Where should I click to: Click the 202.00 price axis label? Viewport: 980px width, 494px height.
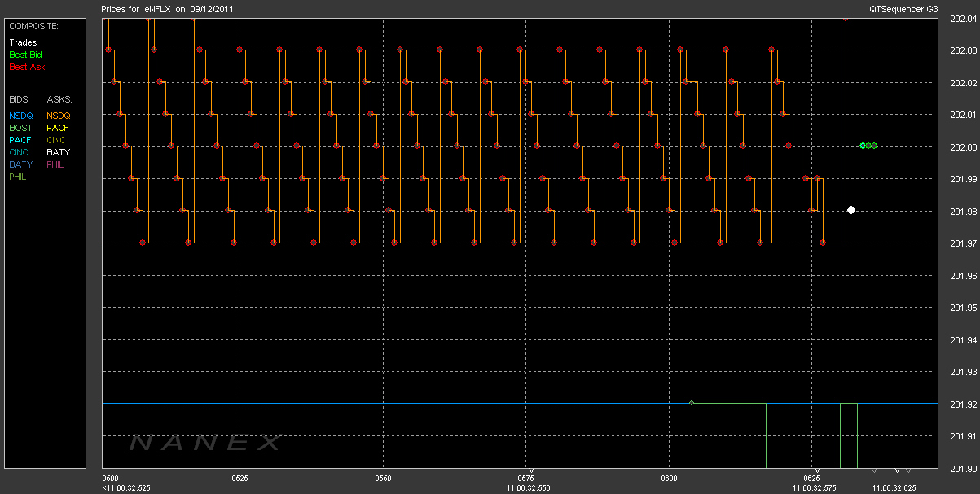pyautogui.click(x=964, y=147)
